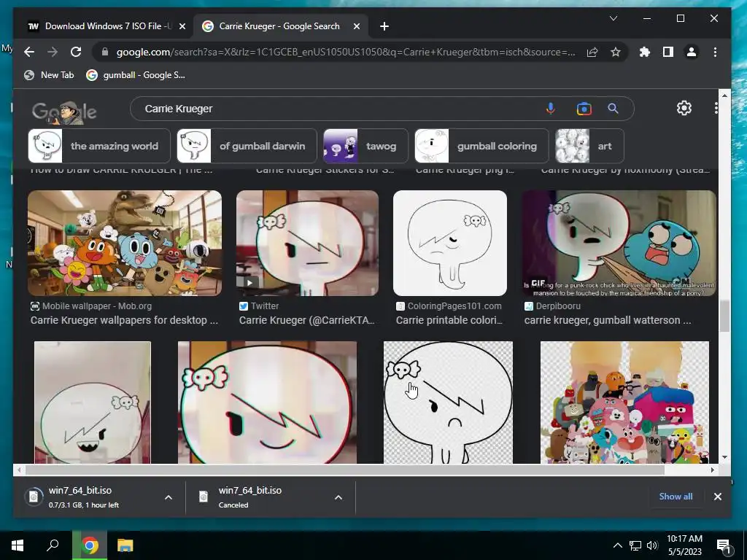Open the smiling Carrie image with sharp teeth
Viewport: 747px width, 560px height.
coord(93,402)
